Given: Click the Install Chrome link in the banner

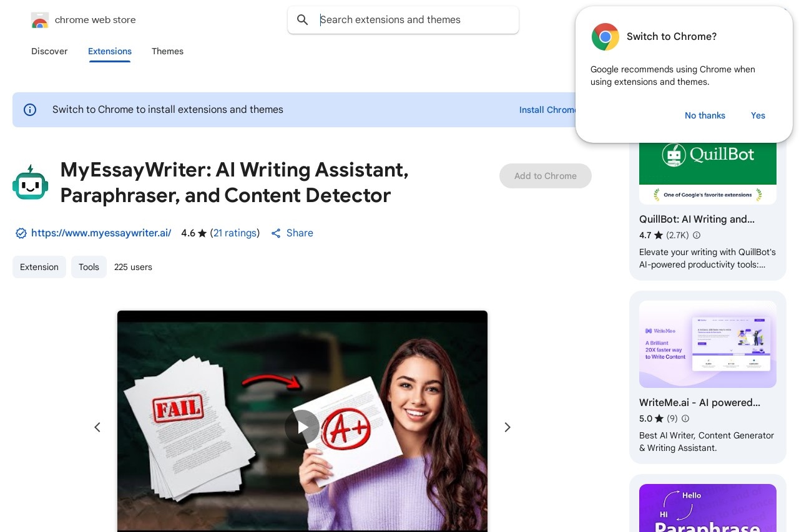Looking at the screenshot, I should [x=548, y=110].
